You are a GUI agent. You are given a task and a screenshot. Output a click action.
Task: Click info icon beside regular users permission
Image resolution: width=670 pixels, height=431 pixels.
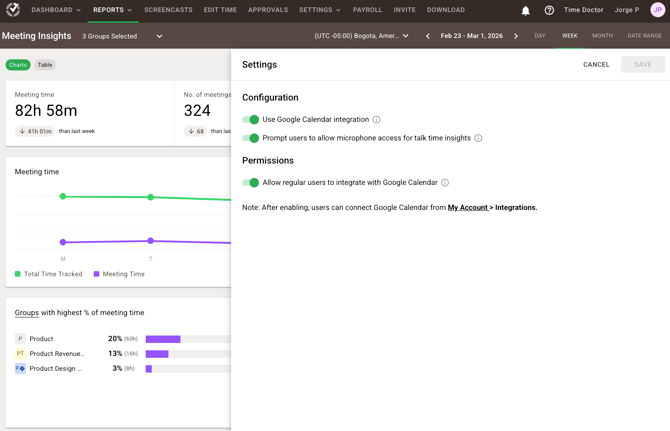click(x=445, y=183)
